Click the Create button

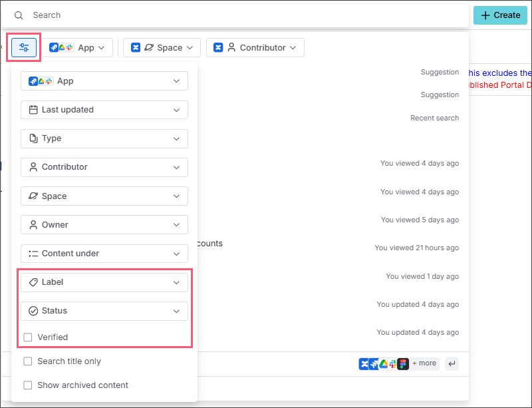500,15
